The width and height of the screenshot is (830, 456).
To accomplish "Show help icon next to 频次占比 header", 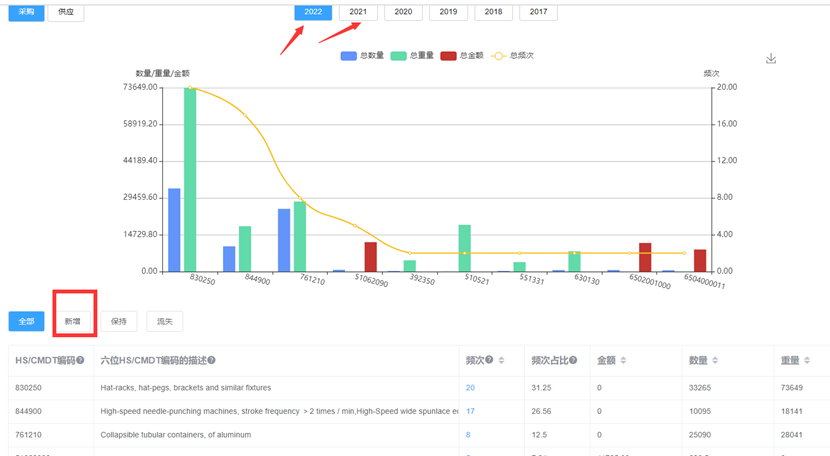I will click(x=573, y=360).
